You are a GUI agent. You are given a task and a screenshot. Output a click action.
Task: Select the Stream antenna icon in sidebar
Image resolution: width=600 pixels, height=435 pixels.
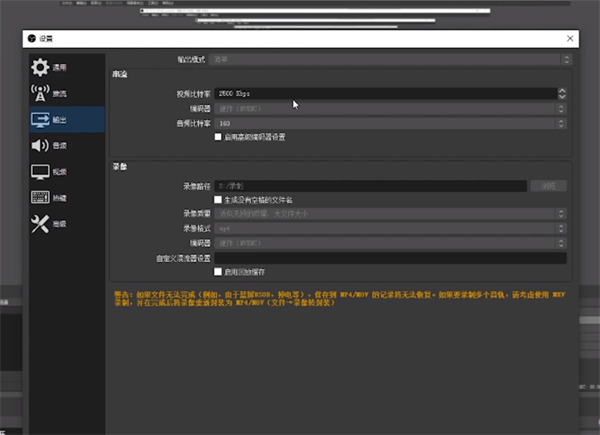click(x=40, y=93)
